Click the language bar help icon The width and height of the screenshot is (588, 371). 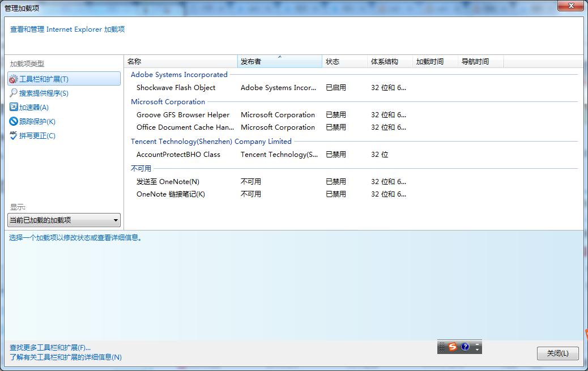(x=465, y=347)
